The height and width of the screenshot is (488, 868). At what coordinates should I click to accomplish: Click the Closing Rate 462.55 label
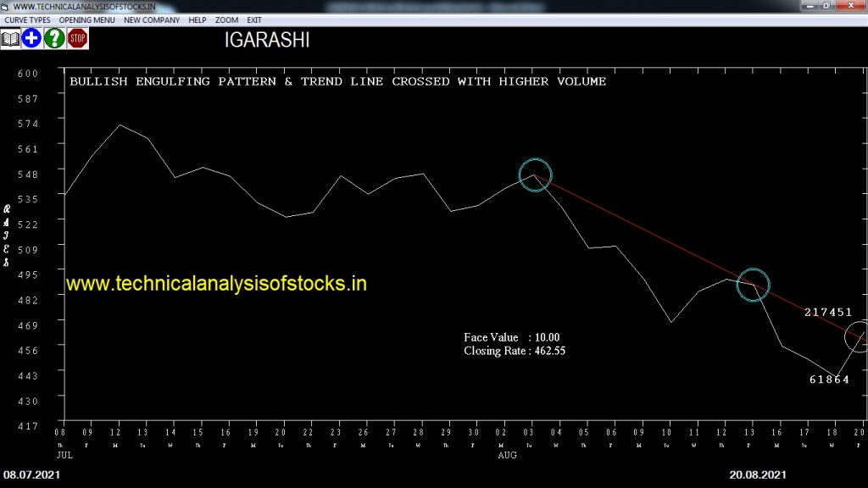pyautogui.click(x=514, y=351)
